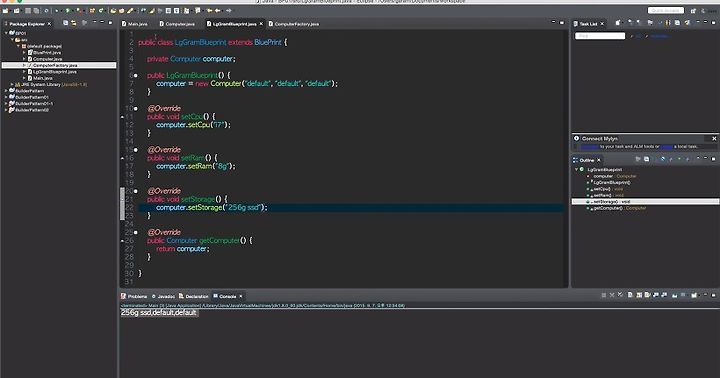This screenshot has height=378, width=720.
Task: Collapse All in Package Explorer toolbar
Action: tap(66, 23)
